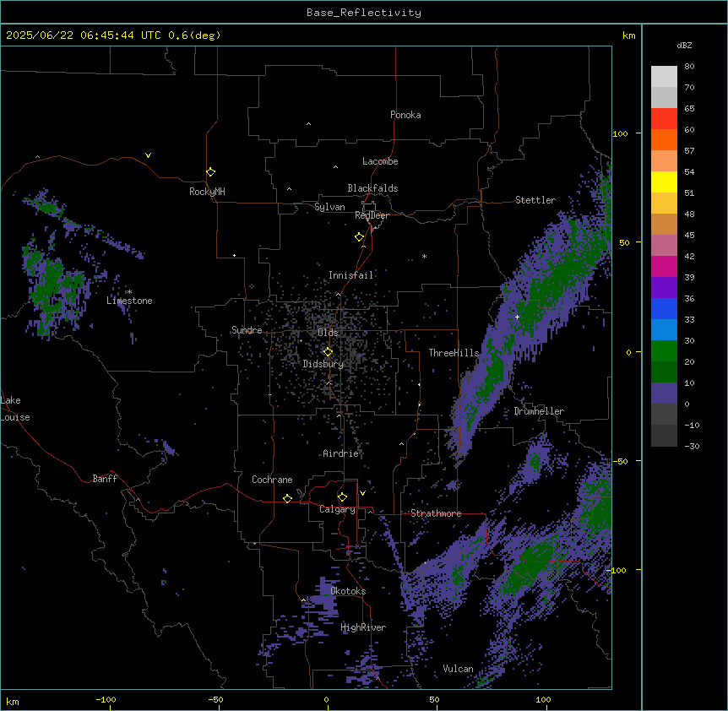728x711 pixels.
Task: Click the white caret marker west of Ponoka
Action: coord(308,124)
